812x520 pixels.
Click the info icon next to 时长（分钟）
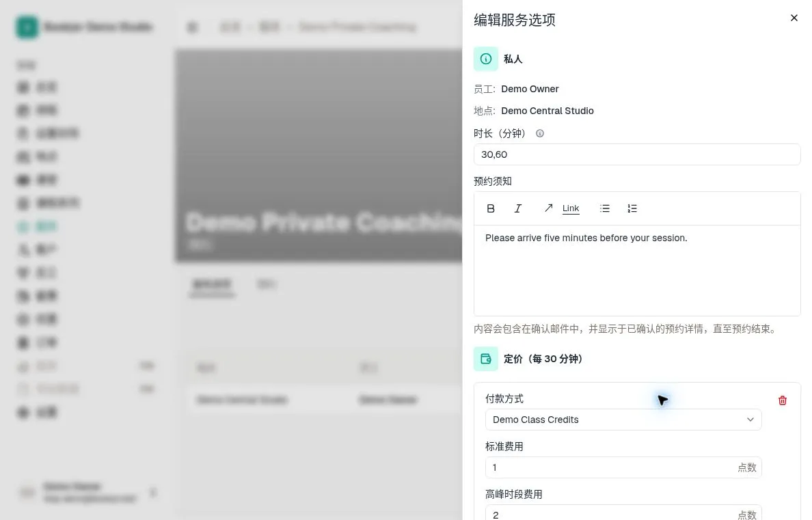[539, 134]
